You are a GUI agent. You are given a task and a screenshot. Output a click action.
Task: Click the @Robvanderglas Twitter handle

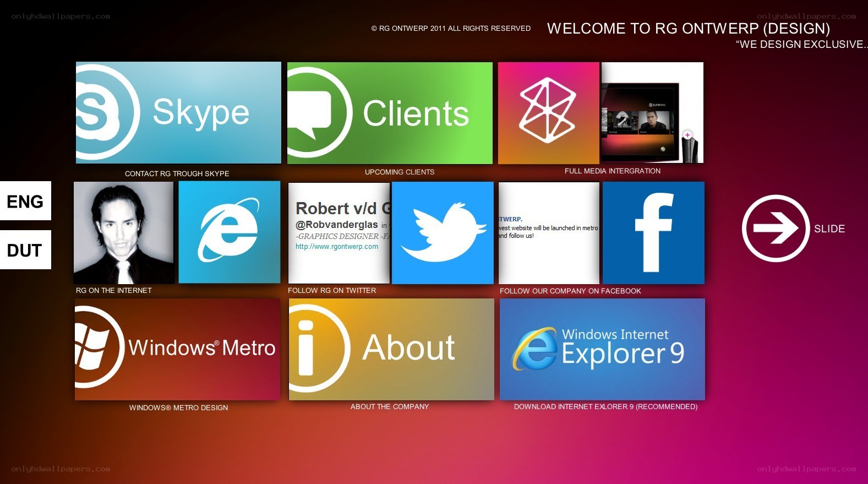pyautogui.click(x=337, y=225)
